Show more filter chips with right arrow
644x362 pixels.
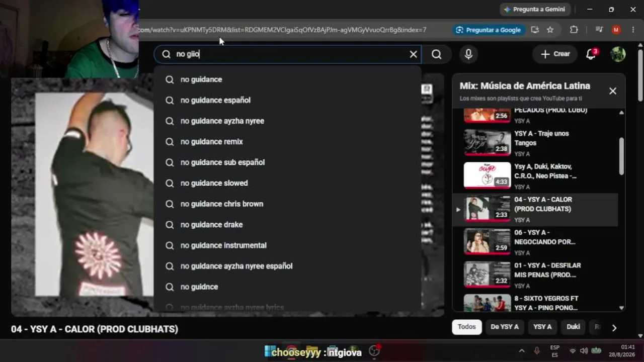(x=614, y=328)
